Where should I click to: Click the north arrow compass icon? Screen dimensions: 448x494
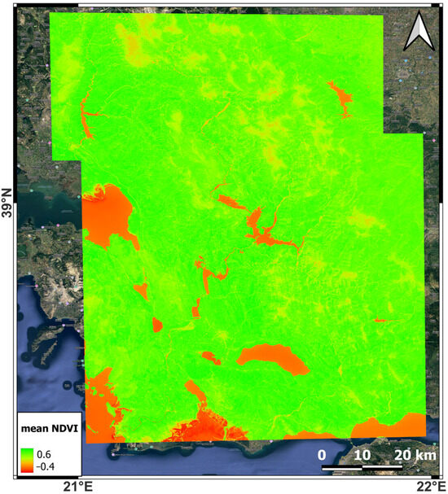(419, 31)
